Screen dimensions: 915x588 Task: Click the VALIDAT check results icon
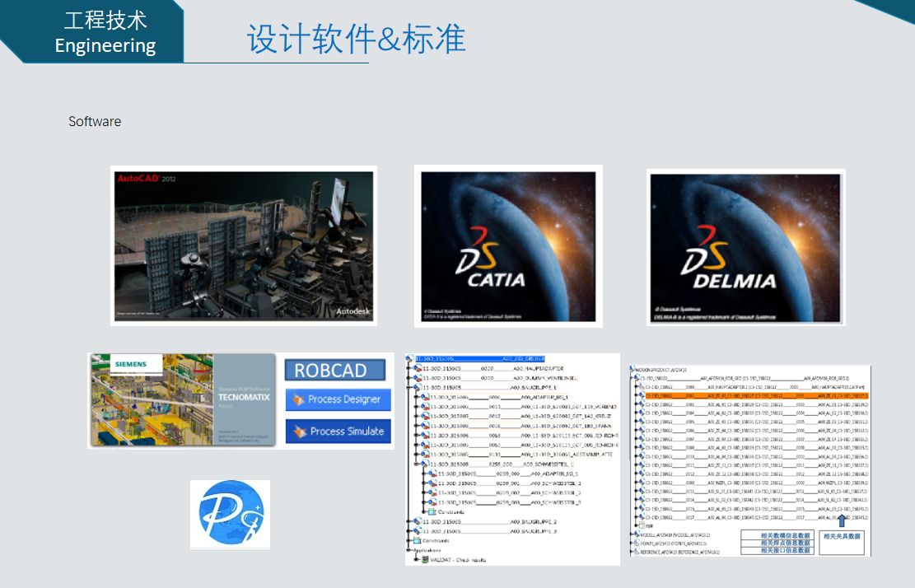426,559
